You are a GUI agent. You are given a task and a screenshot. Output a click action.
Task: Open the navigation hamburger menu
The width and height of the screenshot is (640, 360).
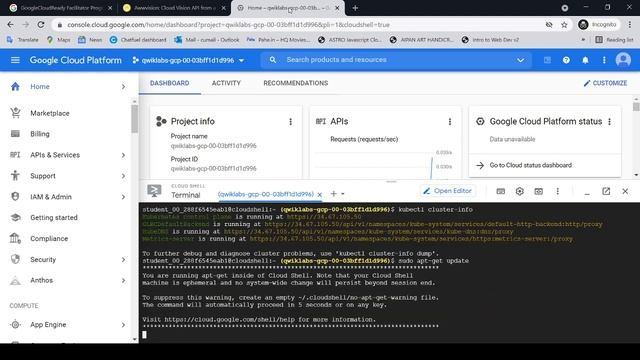coord(15,60)
